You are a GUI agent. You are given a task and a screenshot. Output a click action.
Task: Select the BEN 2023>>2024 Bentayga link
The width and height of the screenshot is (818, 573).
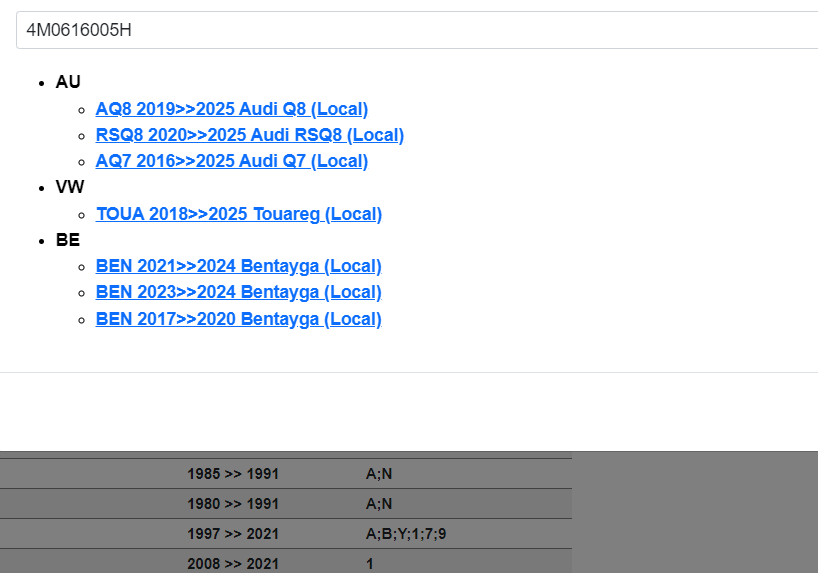(238, 292)
